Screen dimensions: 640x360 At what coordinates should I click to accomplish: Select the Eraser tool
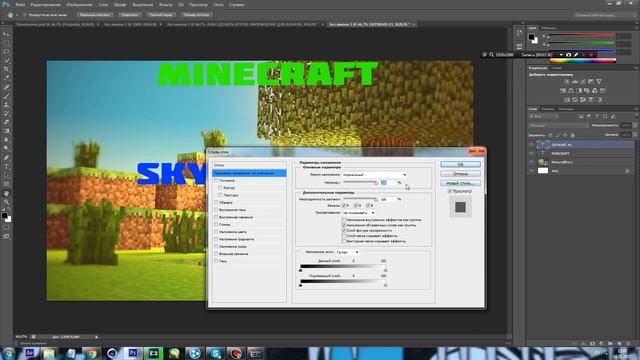6,122
